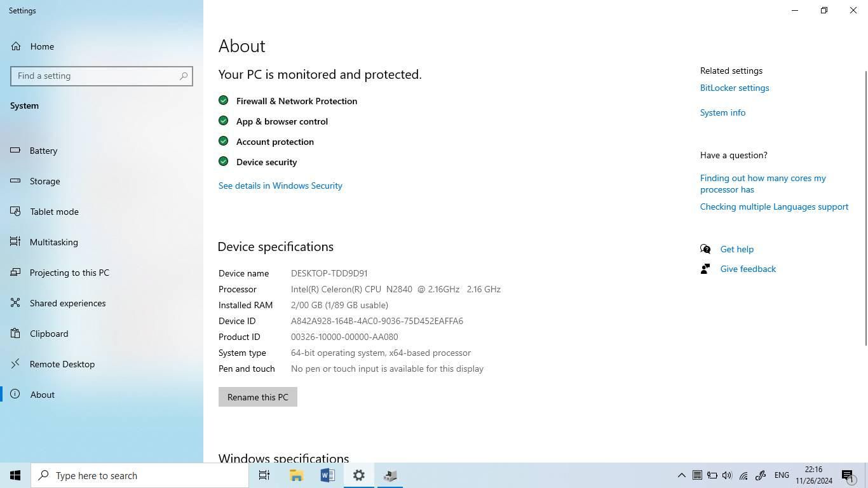Open File Explorer from taskbar
Screen dimensions: 868x488
pyautogui.click(x=296, y=475)
